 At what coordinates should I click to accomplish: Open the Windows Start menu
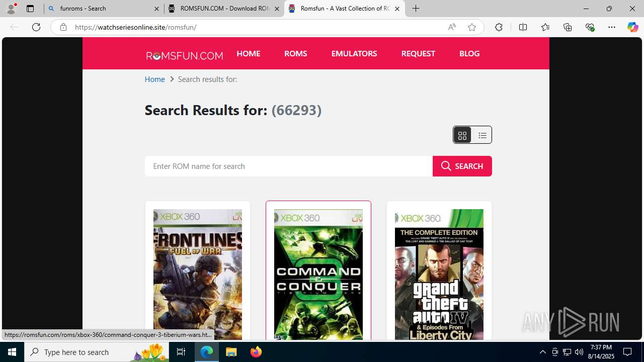tap(12, 352)
